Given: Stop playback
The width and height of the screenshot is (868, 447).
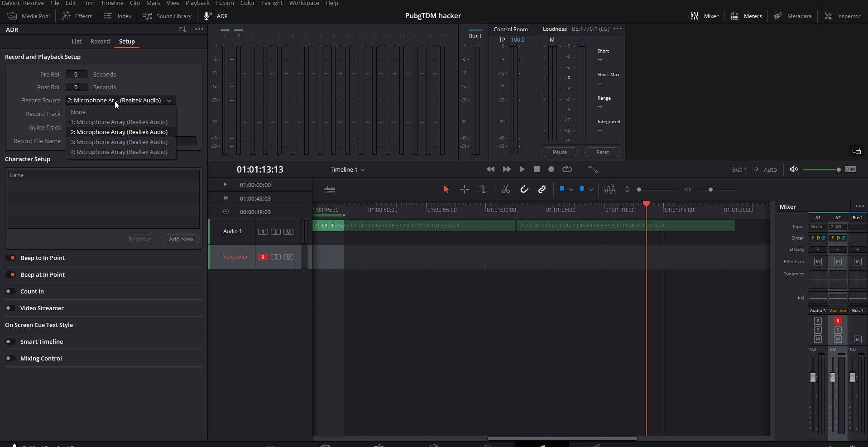Looking at the screenshot, I should (537, 169).
